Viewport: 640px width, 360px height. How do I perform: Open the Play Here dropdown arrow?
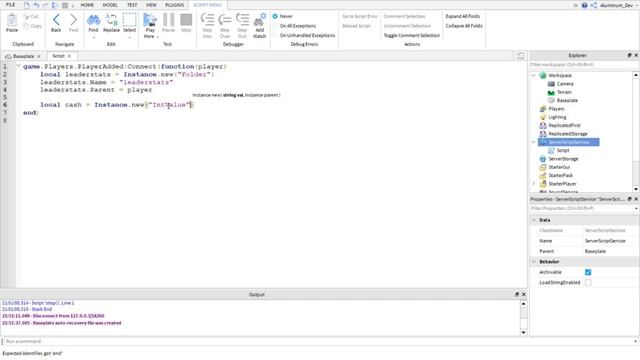pos(158,37)
